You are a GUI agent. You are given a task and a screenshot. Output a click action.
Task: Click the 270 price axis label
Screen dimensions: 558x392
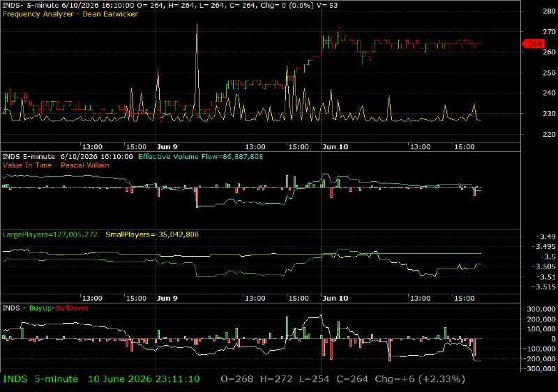pos(549,31)
